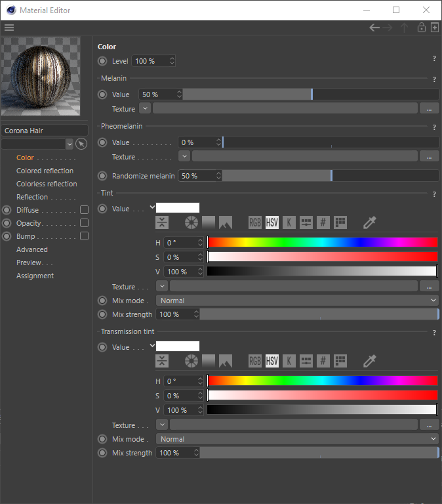Open the Pheomelanin Texture dropdown arrow
The width and height of the screenshot is (442, 504).
point(184,156)
